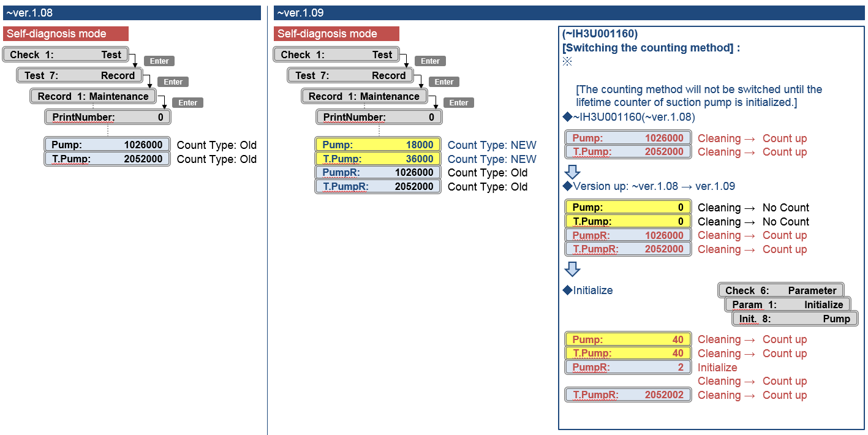Click Cleaning → Count up beside T.PumpR: 2052002
Screen dimensions: 868x435
pos(752,395)
